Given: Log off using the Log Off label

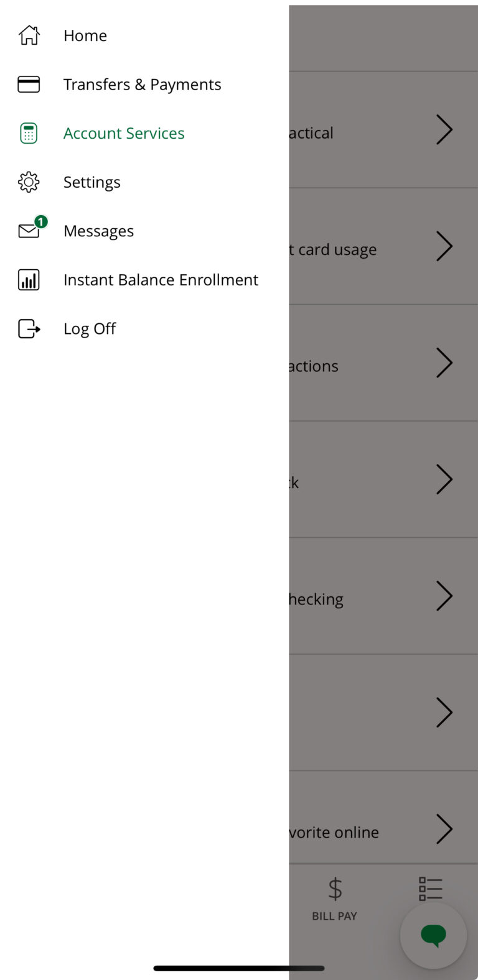Looking at the screenshot, I should (90, 328).
